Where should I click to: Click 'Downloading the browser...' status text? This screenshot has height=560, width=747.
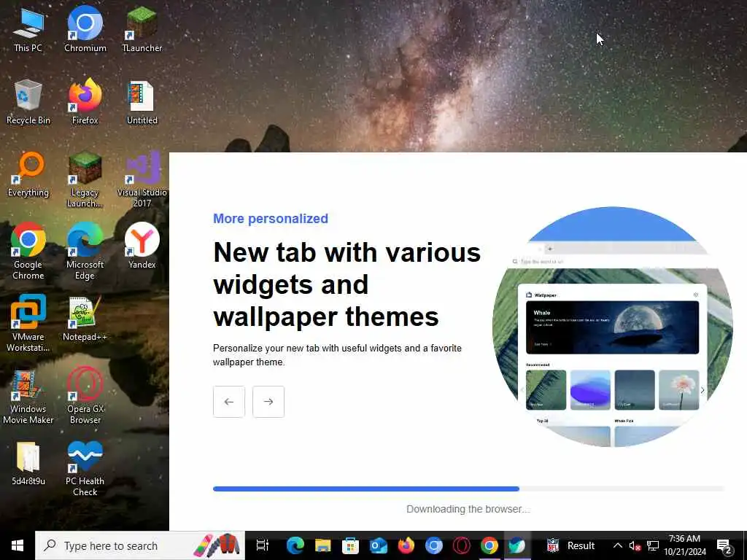(x=468, y=509)
